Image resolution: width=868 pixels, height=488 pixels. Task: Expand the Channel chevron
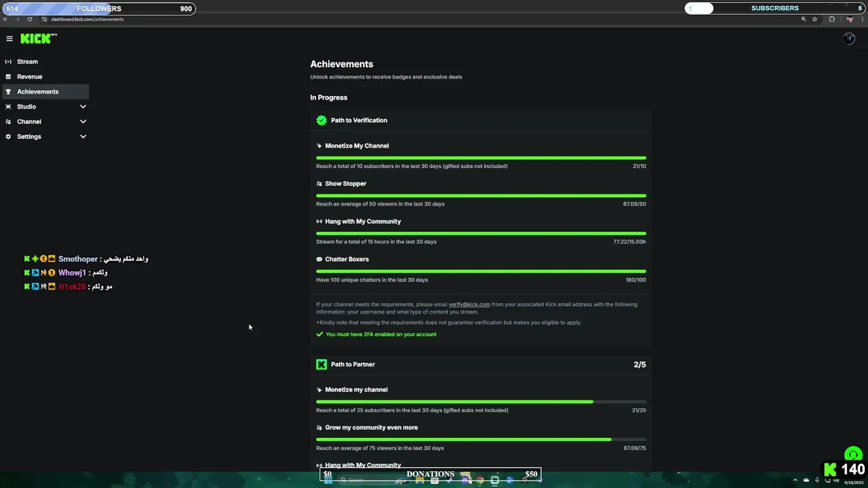tap(83, 121)
